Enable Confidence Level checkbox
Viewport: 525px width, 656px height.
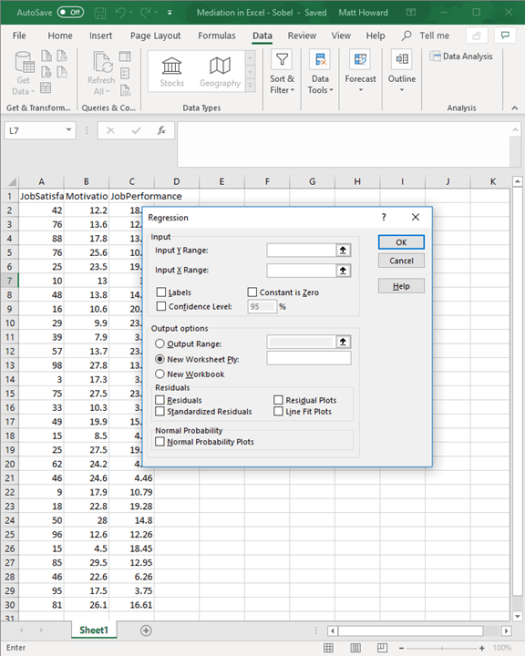[x=161, y=306]
